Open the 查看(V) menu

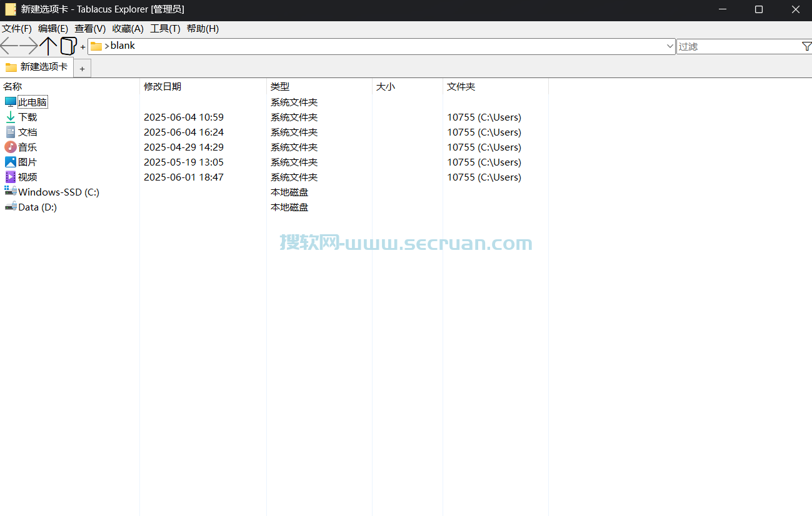point(90,29)
